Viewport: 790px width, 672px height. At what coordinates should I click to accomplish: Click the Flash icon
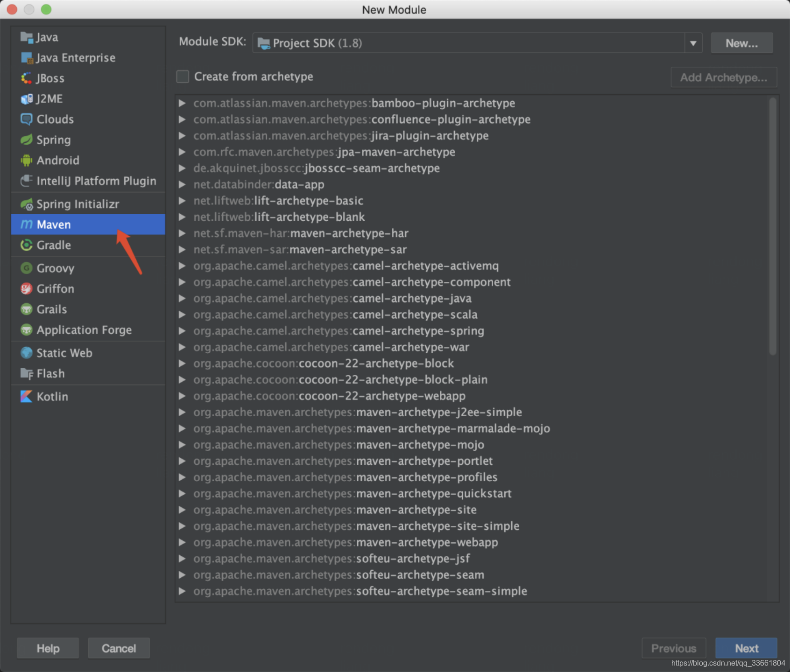(27, 374)
